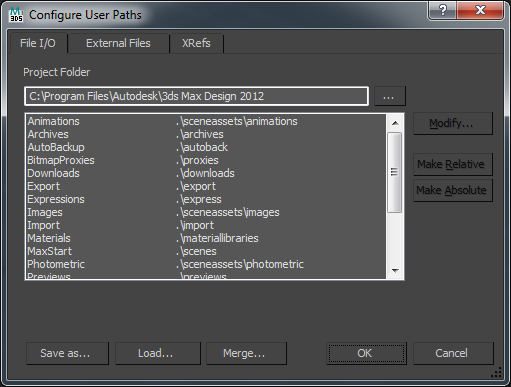Select the BitmapProxies path row
Screen dimensions: 511x387
tap(206, 160)
